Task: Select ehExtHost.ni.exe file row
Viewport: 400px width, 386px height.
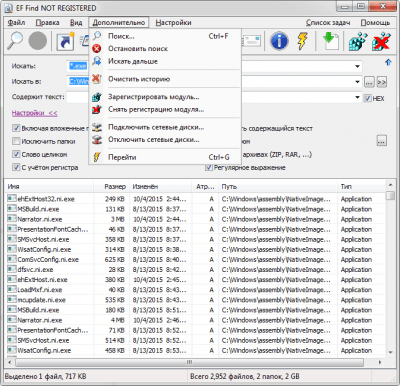Action: (x=196, y=280)
